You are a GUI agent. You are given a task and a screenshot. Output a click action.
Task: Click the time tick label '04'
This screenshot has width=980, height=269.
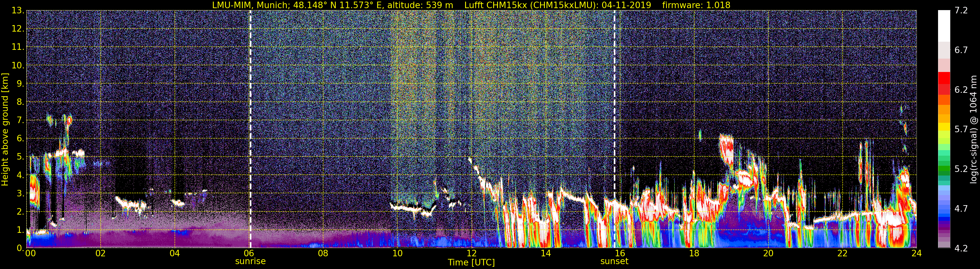click(175, 253)
